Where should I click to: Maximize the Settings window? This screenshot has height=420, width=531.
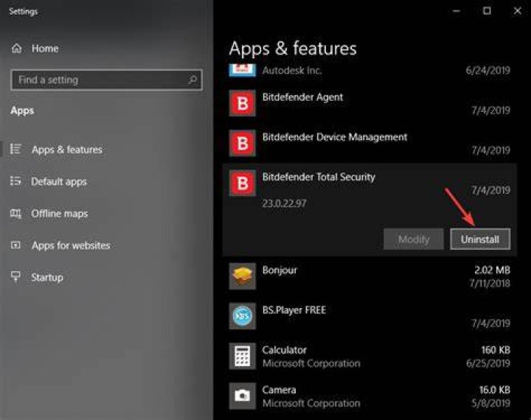pyautogui.click(x=487, y=11)
